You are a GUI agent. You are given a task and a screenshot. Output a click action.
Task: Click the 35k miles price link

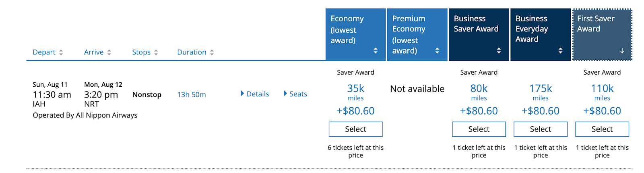click(355, 89)
